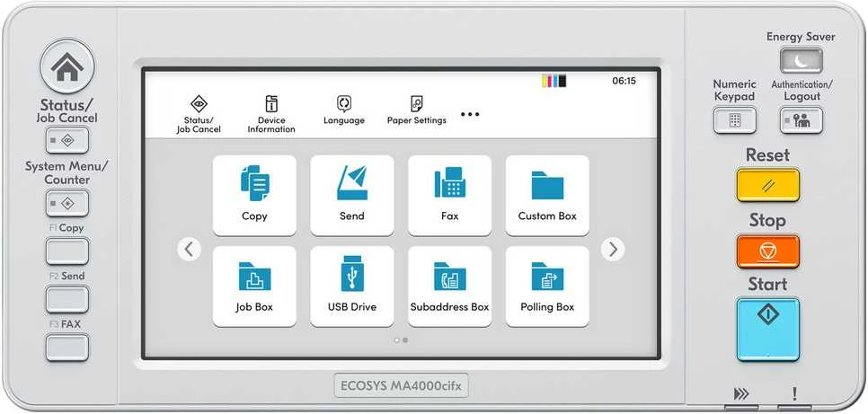Show the Numeric Keypad
This screenshot has height=414, width=868.
point(735,120)
